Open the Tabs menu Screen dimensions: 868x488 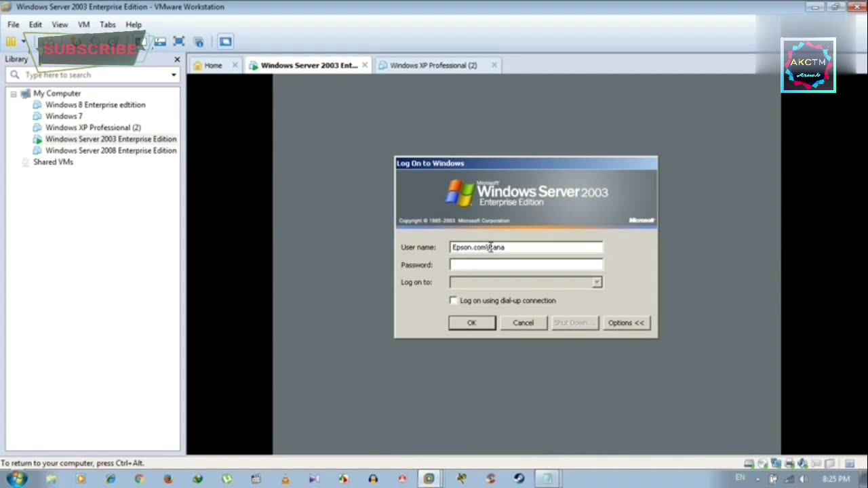(108, 24)
